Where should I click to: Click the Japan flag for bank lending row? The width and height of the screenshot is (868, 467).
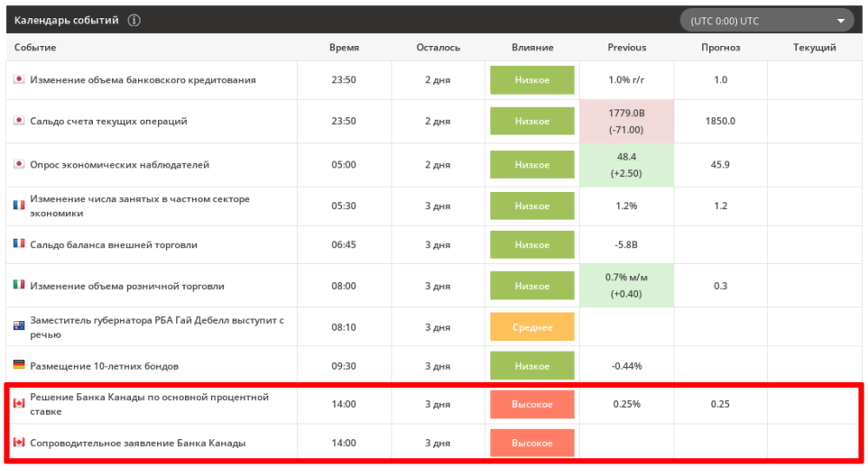pyautogui.click(x=18, y=80)
